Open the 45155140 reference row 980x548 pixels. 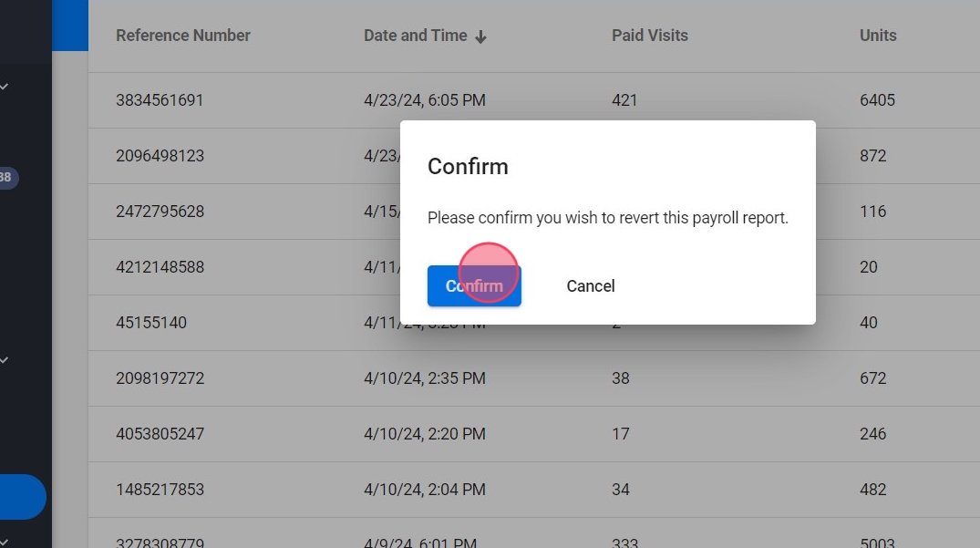(151, 323)
